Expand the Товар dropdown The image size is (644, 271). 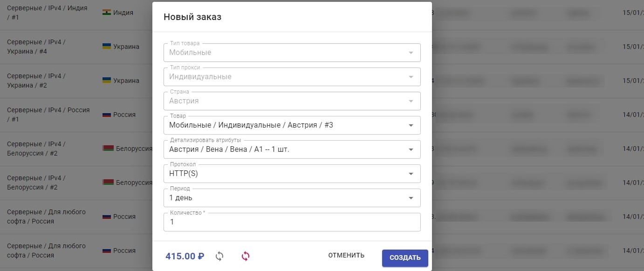411,125
